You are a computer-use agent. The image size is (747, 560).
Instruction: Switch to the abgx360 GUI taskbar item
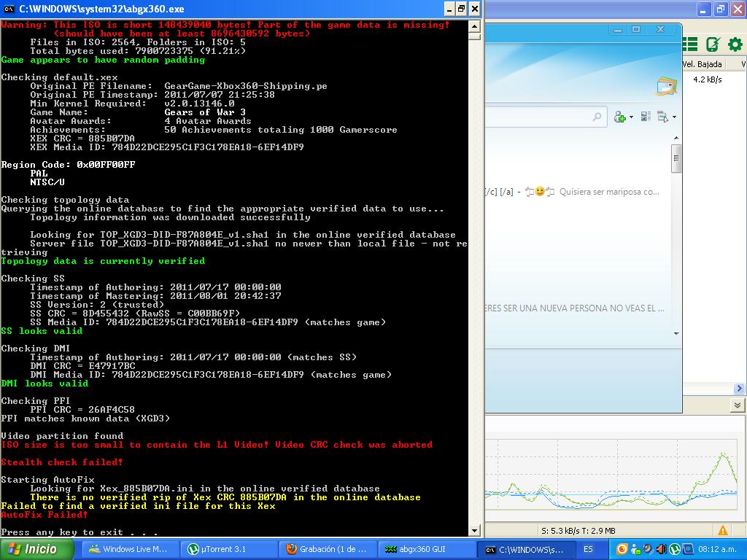click(425, 549)
